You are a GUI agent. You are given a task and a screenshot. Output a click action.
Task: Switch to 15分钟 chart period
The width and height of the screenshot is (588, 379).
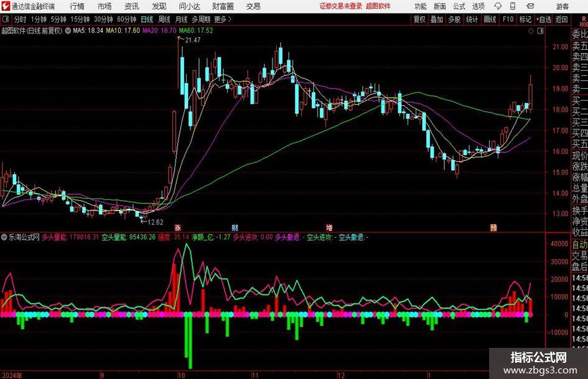point(80,19)
